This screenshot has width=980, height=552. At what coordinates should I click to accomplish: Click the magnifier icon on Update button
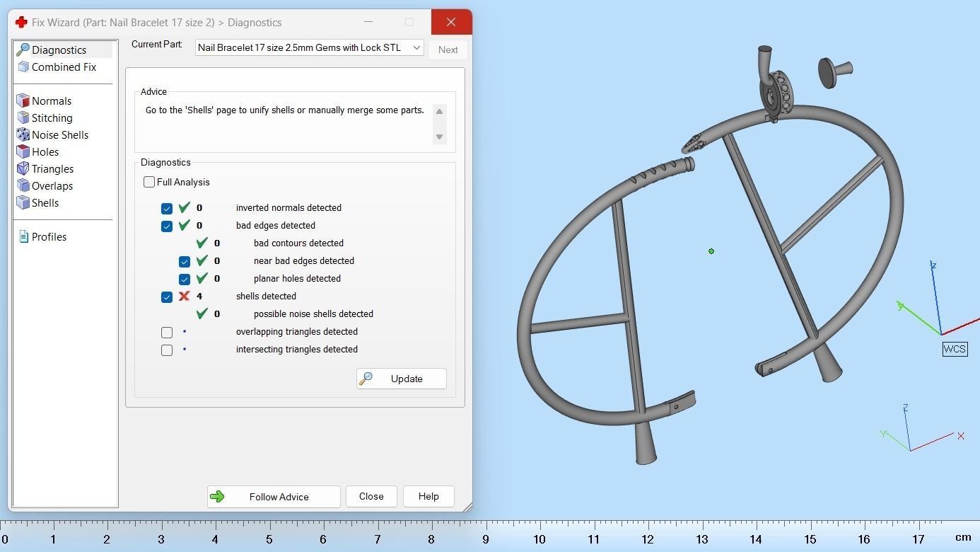[366, 379]
